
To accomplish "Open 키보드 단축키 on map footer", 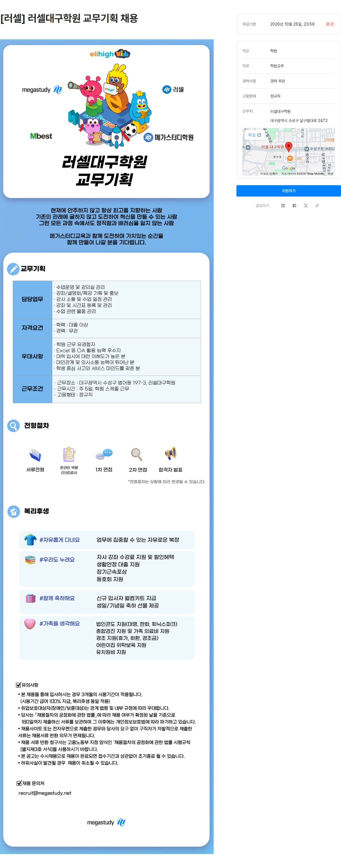I will pyautogui.click(x=269, y=173).
